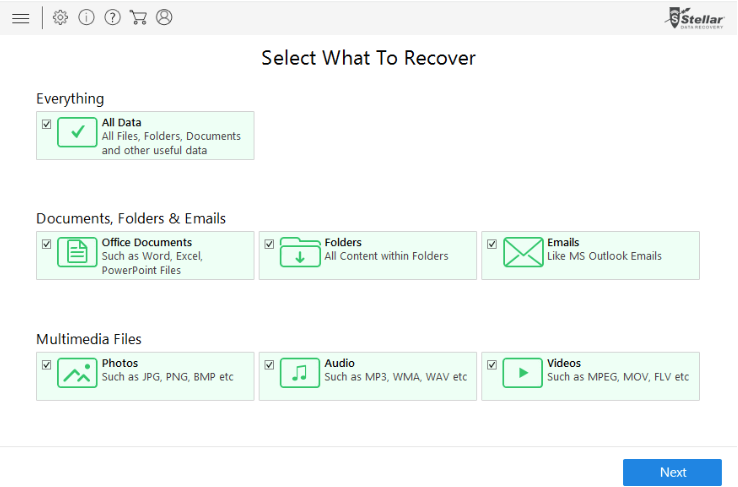Click the Next button
This screenshot has height=487, width=738.
[672, 472]
